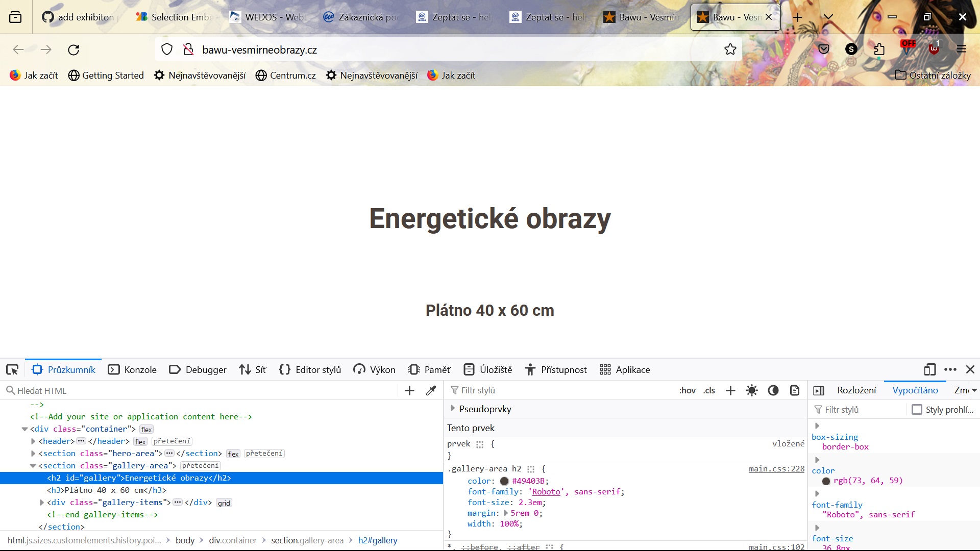Reload the current page
The width and height of the screenshot is (980, 551).
(x=73, y=49)
